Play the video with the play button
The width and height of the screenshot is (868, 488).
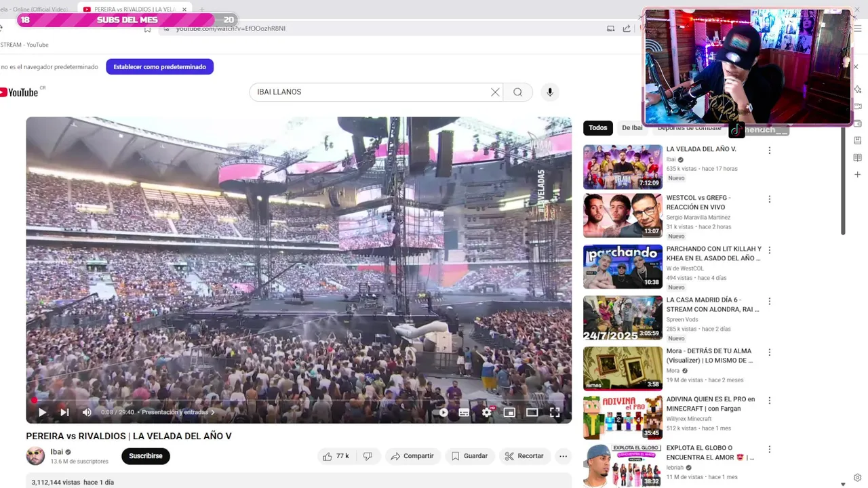click(42, 412)
